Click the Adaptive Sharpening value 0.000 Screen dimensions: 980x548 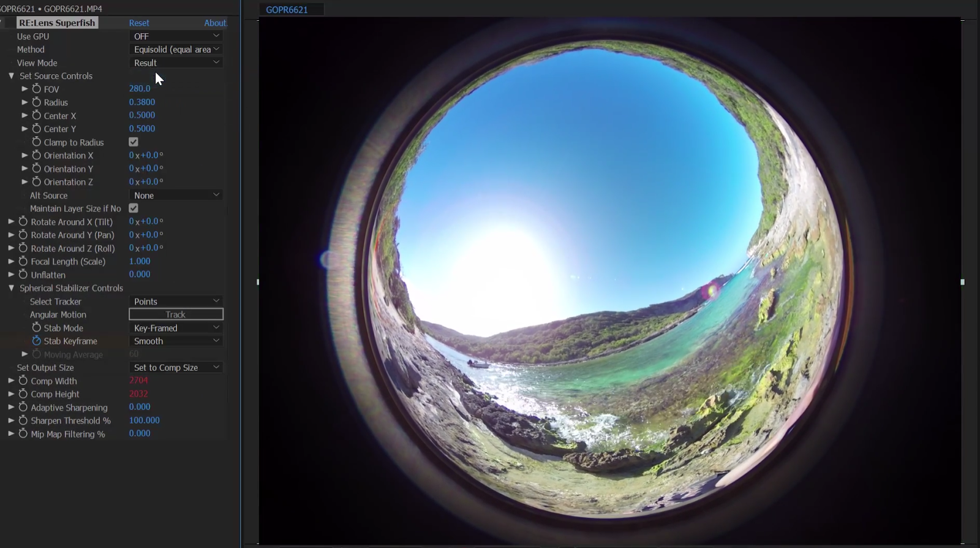pos(140,406)
